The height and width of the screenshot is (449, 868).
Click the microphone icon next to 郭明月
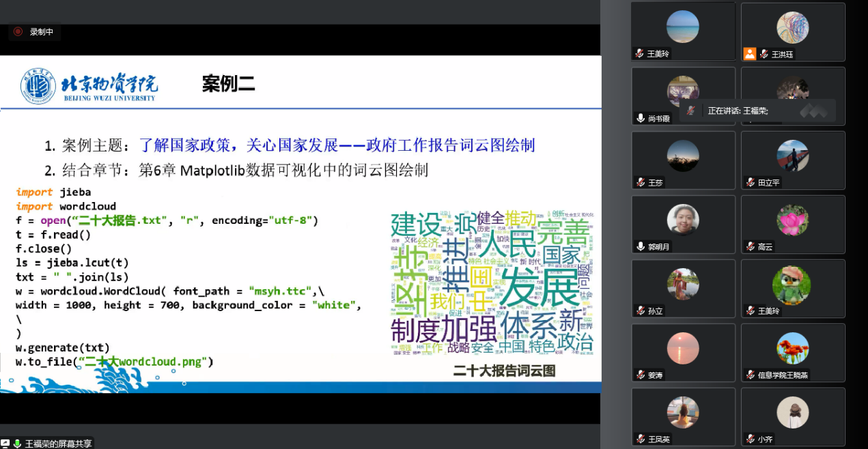coord(640,246)
